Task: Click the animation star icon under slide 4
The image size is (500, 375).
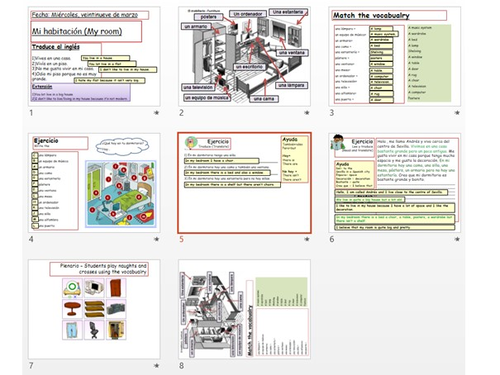Action: coord(156,239)
